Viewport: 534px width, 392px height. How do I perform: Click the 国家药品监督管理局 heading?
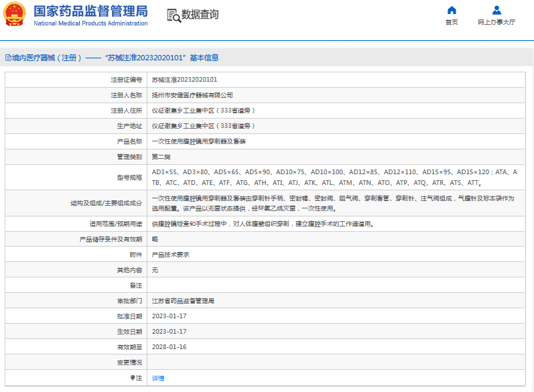click(90, 11)
